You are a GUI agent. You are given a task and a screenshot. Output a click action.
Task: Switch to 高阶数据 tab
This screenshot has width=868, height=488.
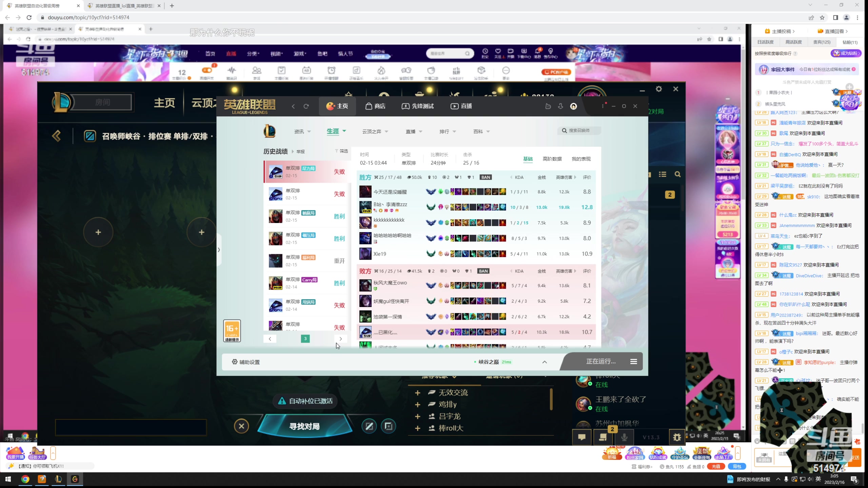(552, 159)
